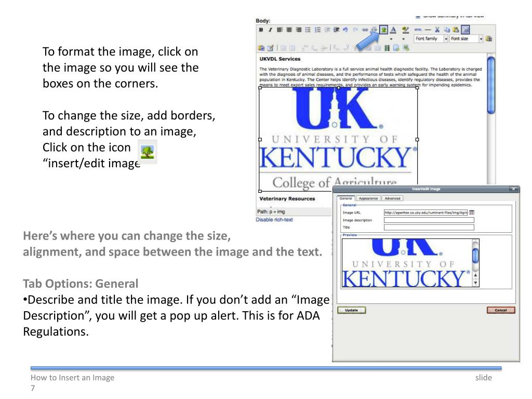Viewport: 532px width, 399px height.
Task: Open the highlight color dropdown arrow
Action: point(403,39)
